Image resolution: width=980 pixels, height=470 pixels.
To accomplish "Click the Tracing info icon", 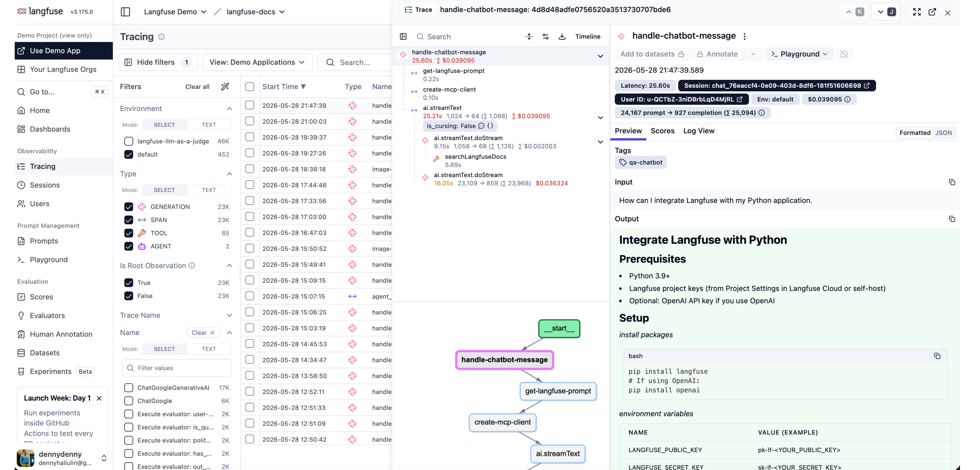I will pyautogui.click(x=161, y=37).
